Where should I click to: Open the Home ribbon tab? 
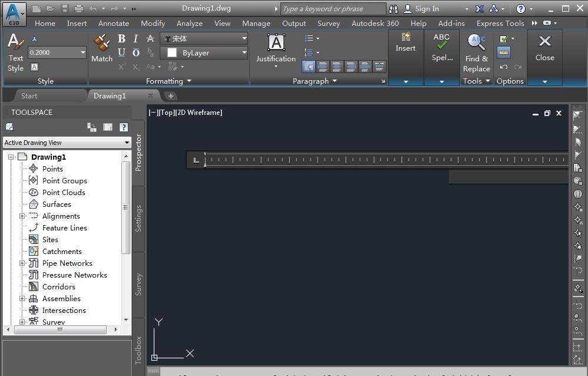click(x=45, y=23)
